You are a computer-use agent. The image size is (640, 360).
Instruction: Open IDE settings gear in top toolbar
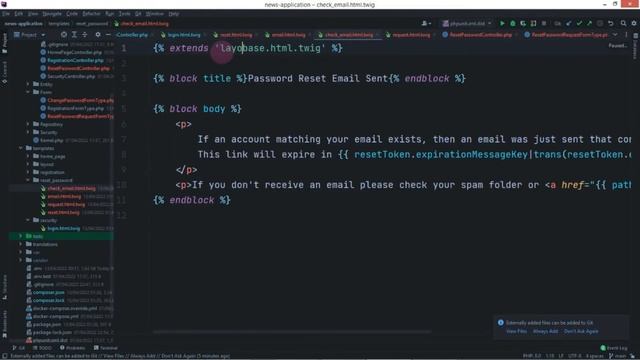tap(634, 24)
